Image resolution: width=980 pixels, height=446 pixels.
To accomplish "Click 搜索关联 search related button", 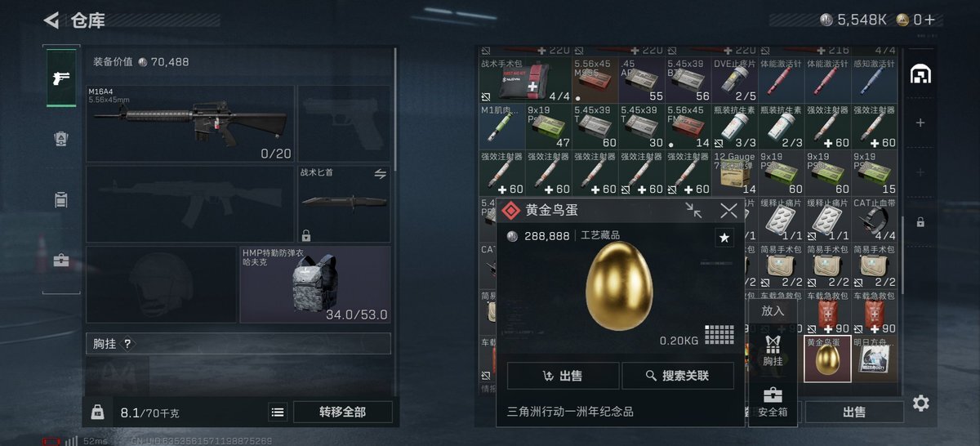I will pyautogui.click(x=678, y=376).
